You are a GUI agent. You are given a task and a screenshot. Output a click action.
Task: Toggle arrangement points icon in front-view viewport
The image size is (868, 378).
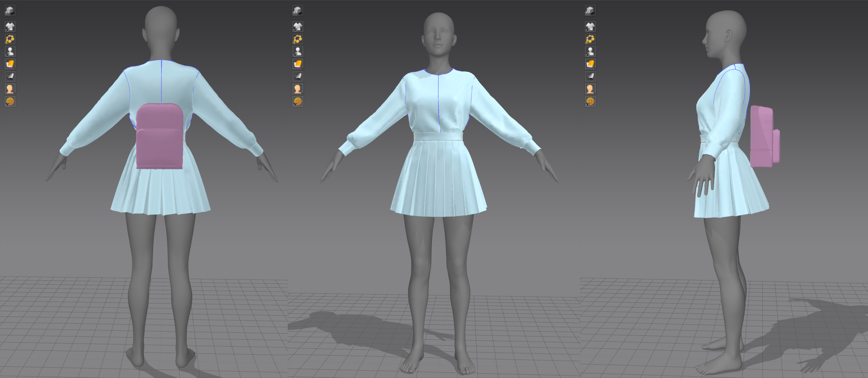(298, 39)
